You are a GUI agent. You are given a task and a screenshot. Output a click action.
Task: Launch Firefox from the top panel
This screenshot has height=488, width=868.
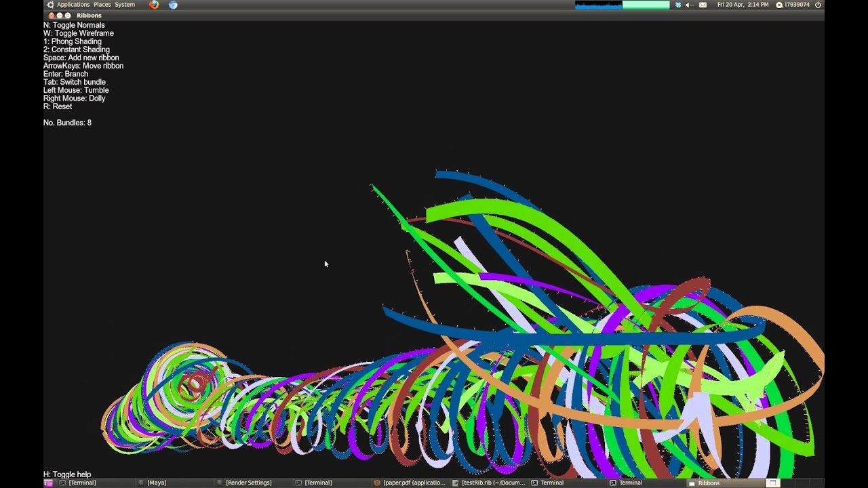(x=154, y=5)
